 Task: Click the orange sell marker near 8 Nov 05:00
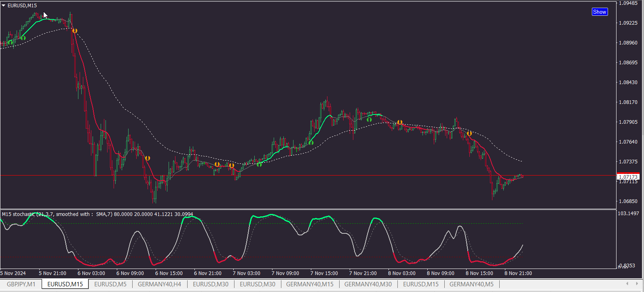(x=399, y=122)
